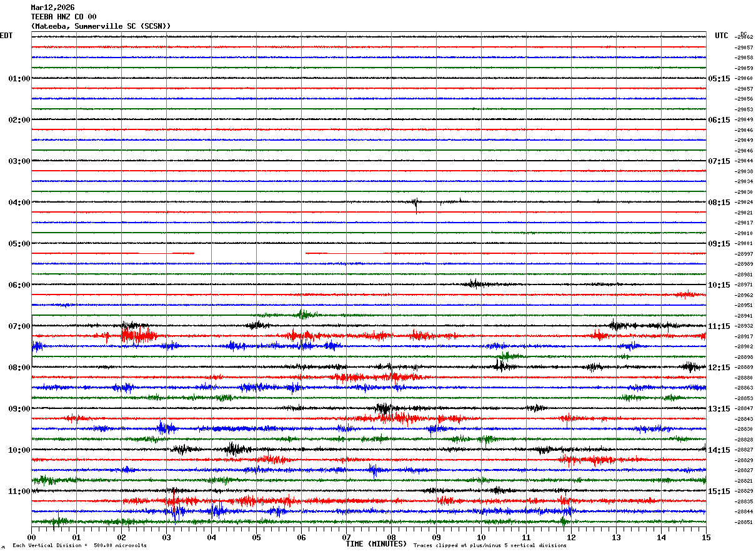This screenshot has height=554, width=756.
Task: Click the 09:15 UTC time label
Action: (719, 244)
